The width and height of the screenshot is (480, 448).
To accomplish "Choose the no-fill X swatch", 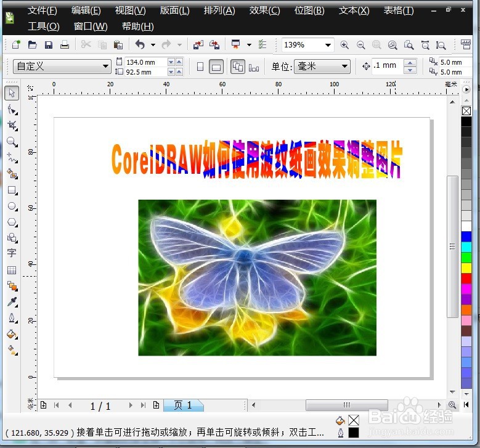I will pos(466,111).
